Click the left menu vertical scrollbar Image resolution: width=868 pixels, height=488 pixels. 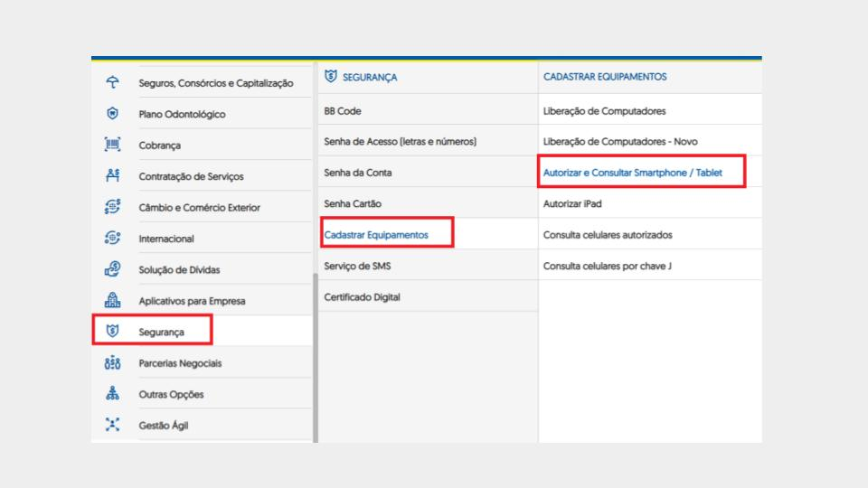pos(316,358)
